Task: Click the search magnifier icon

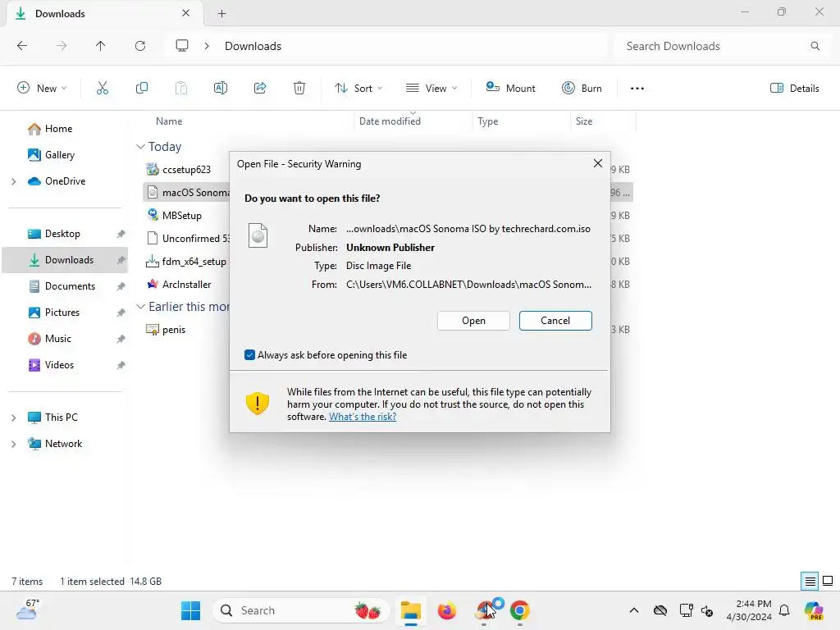Action: point(815,46)
